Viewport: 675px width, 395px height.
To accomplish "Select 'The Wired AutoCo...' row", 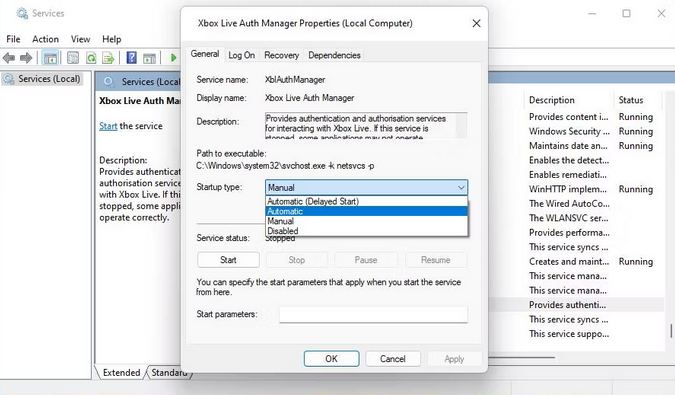I will [x=569, y=204].
